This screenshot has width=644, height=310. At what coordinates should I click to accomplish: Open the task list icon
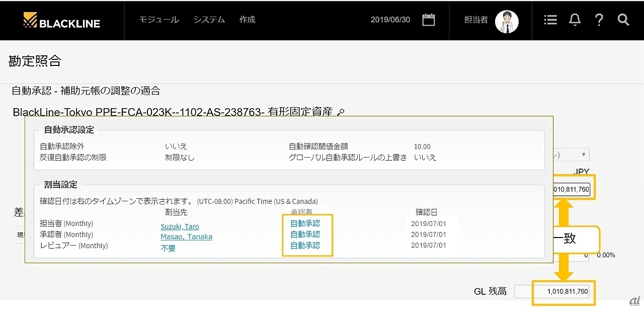tap(550, 20)
